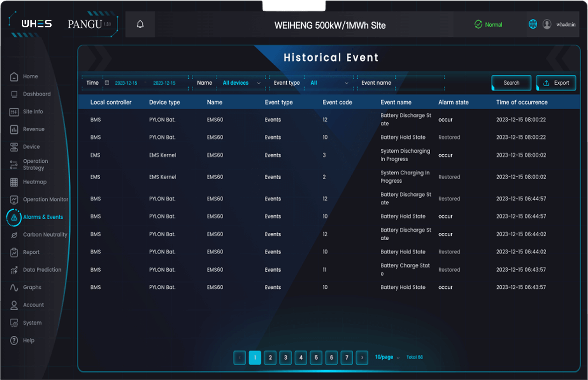
Task: Click the Device sidebar icon
Action: click(14, 147)
